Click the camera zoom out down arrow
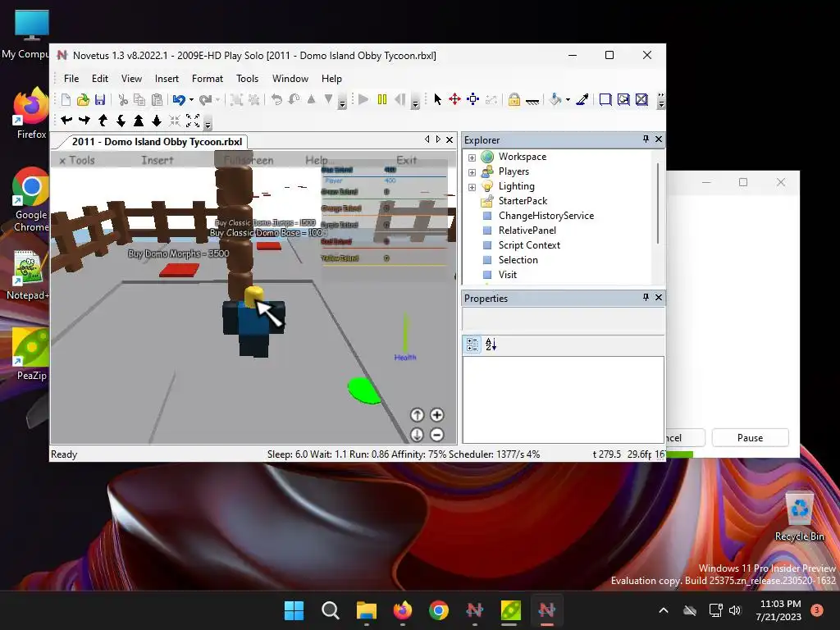The width and height of the screenshot is (840, 630). [x=157, y=121]
